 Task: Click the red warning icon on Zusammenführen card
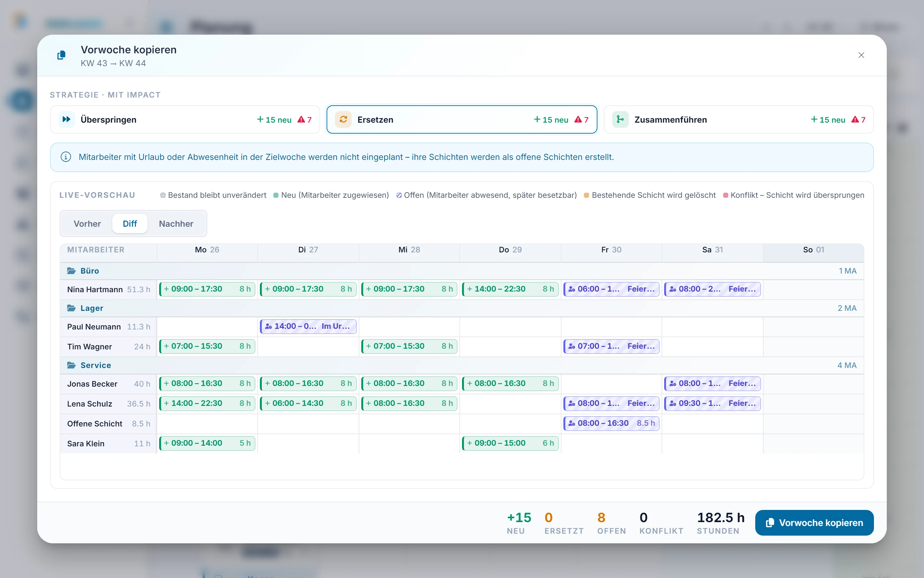point(855,119)
